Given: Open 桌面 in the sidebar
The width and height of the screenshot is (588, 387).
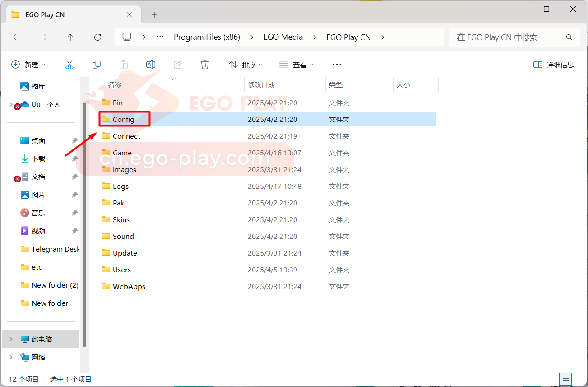Looking at the screenshot, I should pos(33,140).
